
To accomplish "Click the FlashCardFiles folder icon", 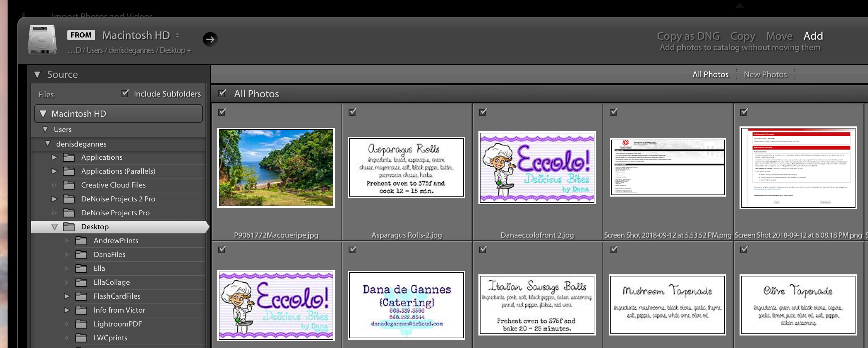I will 81,296.
